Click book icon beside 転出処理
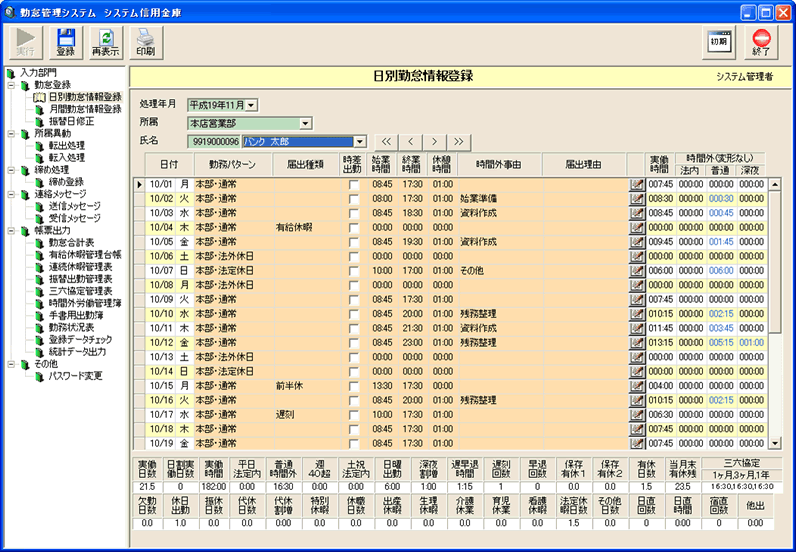The width and height of the screenshot is (796, 552). 39,146
